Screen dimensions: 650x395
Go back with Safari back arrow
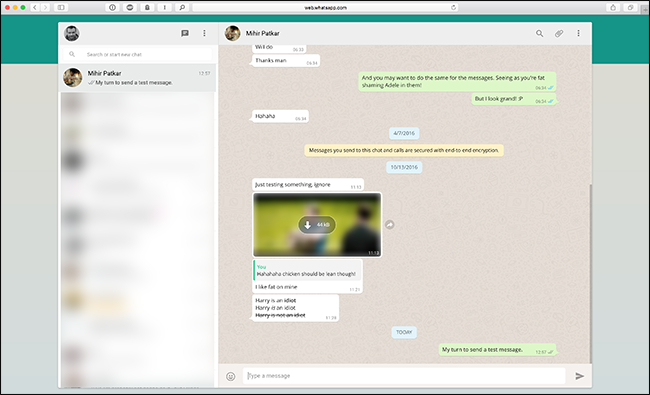[x=35, y=7]
